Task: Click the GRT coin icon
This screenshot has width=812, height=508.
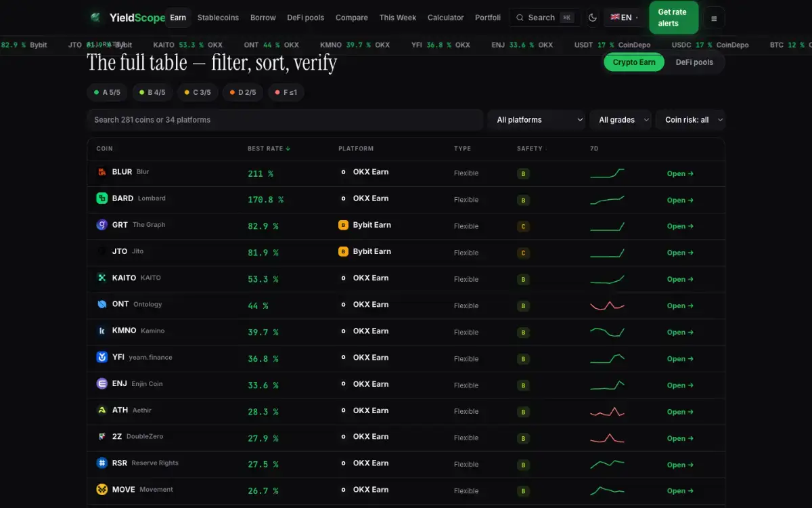Action: pos(102,225)
